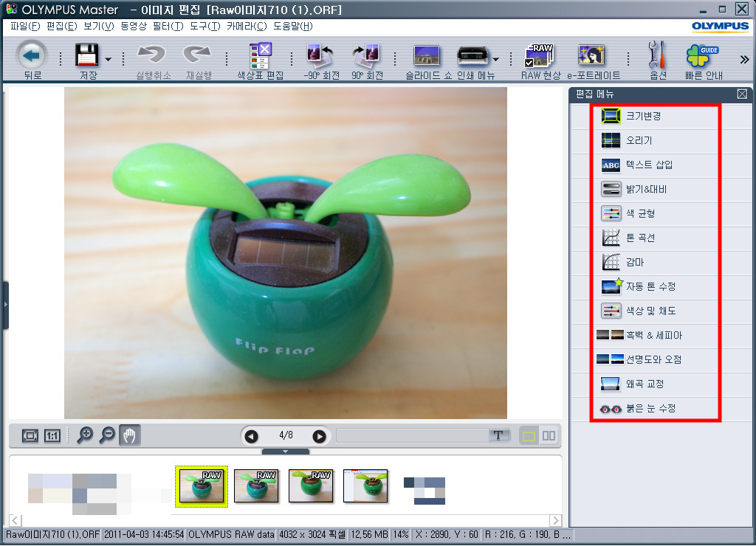Open the 카메라(C) menu
The image size is (756, 546).
pos(247,26)
